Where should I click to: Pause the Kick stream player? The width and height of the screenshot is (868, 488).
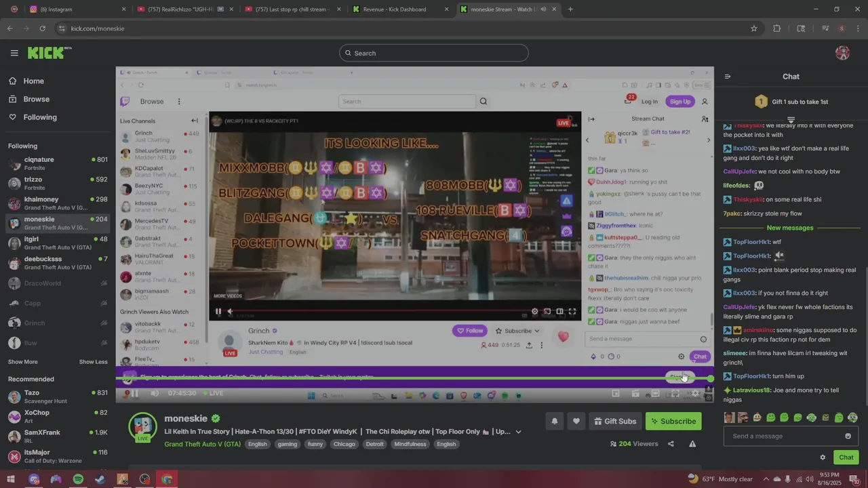tap(135, 393)
